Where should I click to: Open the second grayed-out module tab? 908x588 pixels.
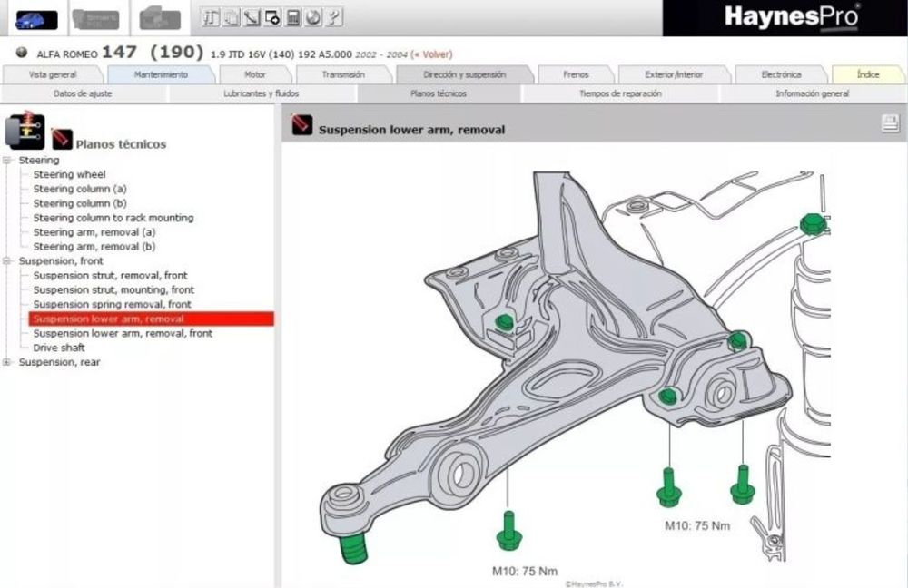click(x=97, y=18)
